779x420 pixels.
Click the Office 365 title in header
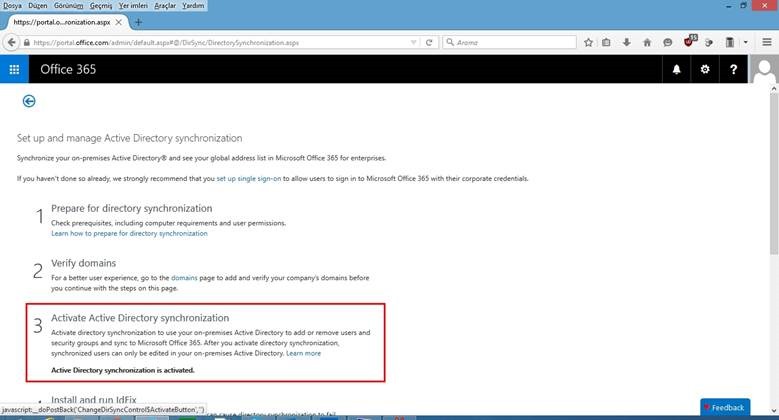(68, 69)
